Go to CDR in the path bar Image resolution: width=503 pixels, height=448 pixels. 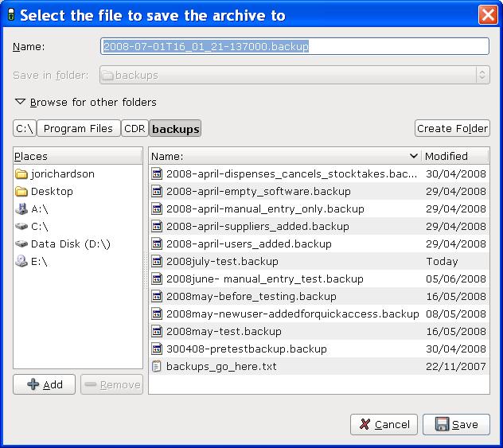[x=135, y=129]
